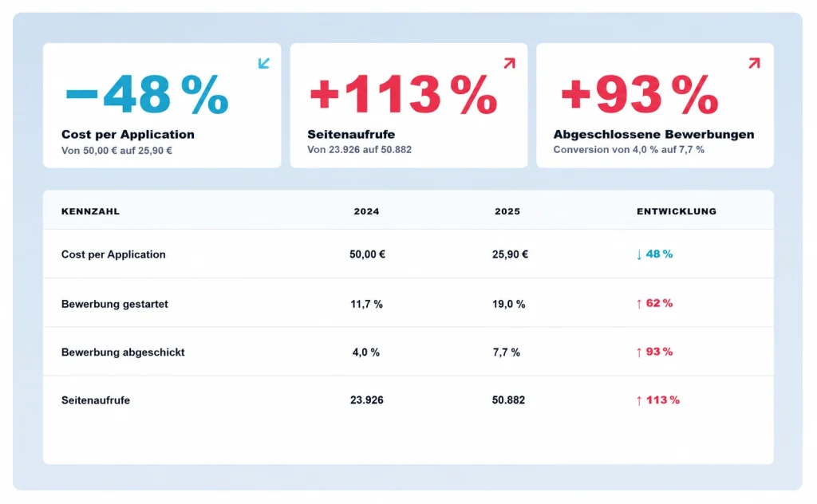This screenshot has height=504, width=817.
Task: Click the KENNZAHL column header
Action: (91, 211)
